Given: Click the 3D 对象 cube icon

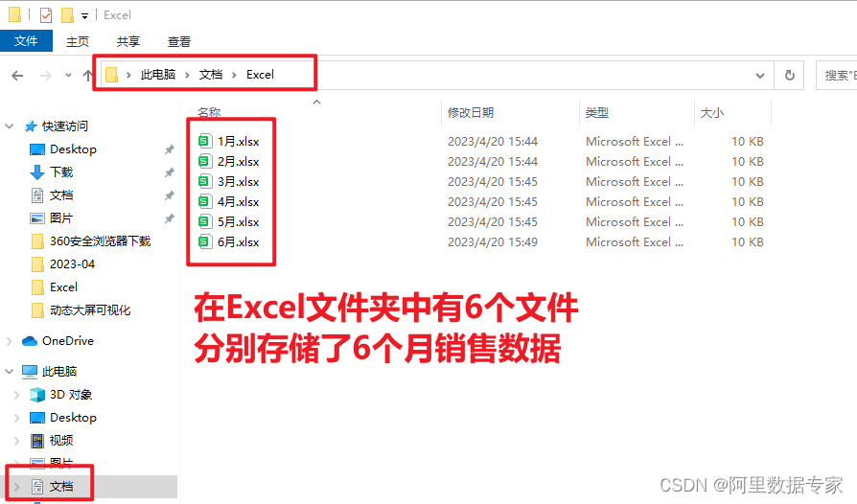Looking at the screenshot, I should point(37,394).
